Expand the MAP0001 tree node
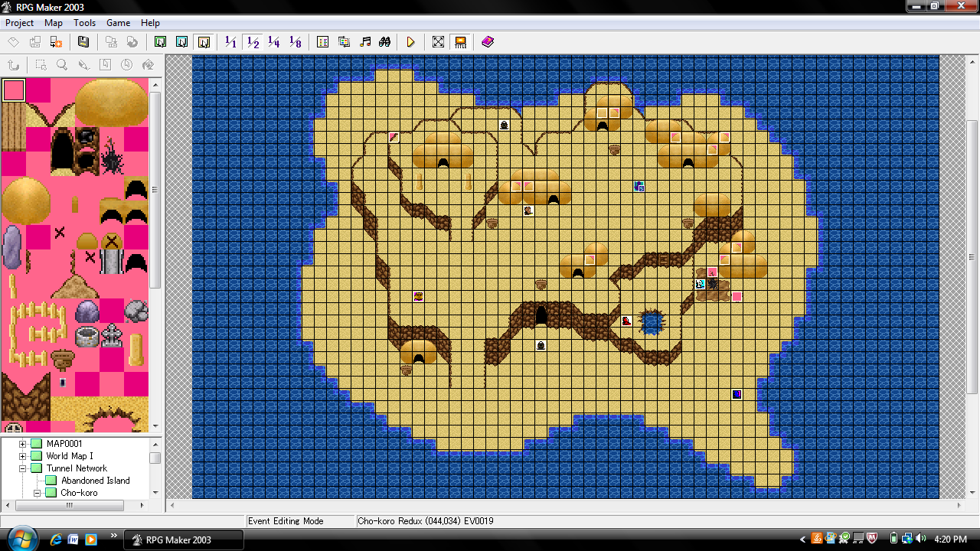This screenshot has height=551, width=980. (23, 444)
